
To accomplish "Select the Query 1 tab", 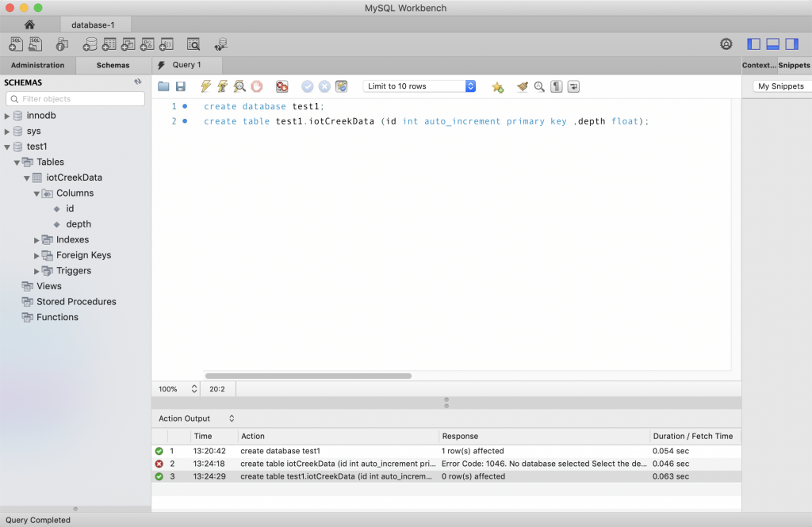I will [x=187, y=65].
